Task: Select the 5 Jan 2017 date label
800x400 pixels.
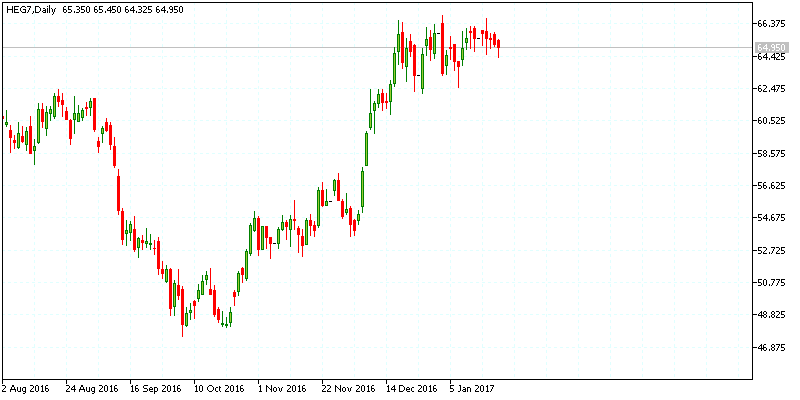Action: 474,388
